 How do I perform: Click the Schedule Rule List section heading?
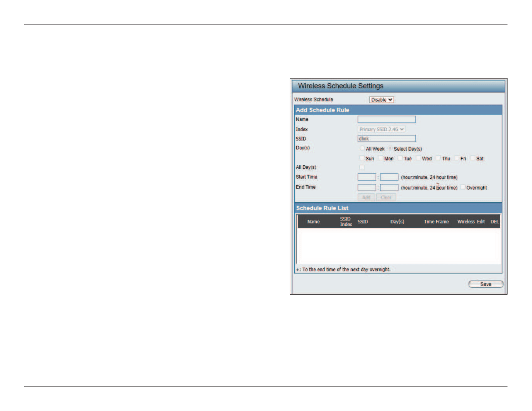point(322,208)
